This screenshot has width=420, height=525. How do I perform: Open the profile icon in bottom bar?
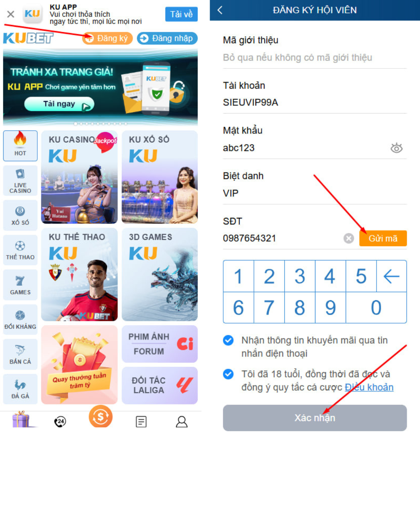pyautogui.click(x=182, y=422)
